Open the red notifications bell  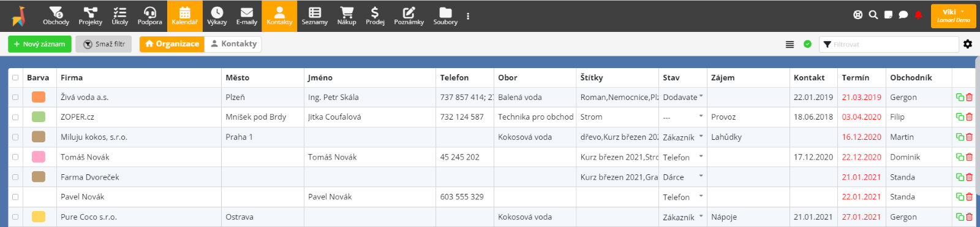918,15
